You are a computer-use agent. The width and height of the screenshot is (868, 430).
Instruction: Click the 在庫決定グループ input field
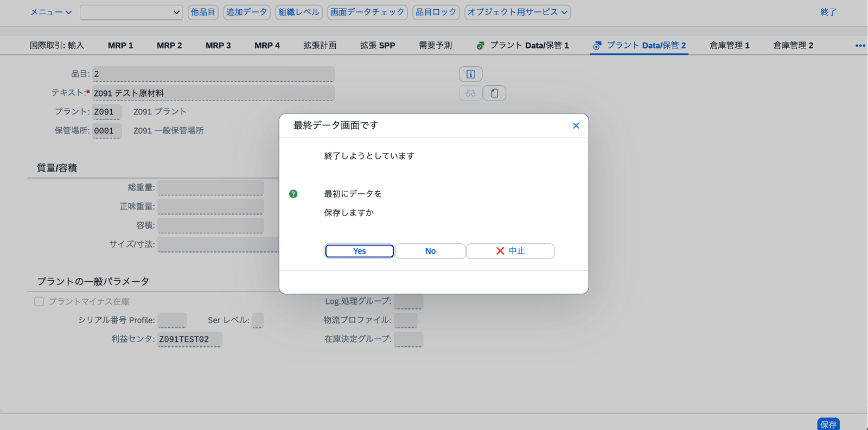pyautogui.click(x=409, y=339)
